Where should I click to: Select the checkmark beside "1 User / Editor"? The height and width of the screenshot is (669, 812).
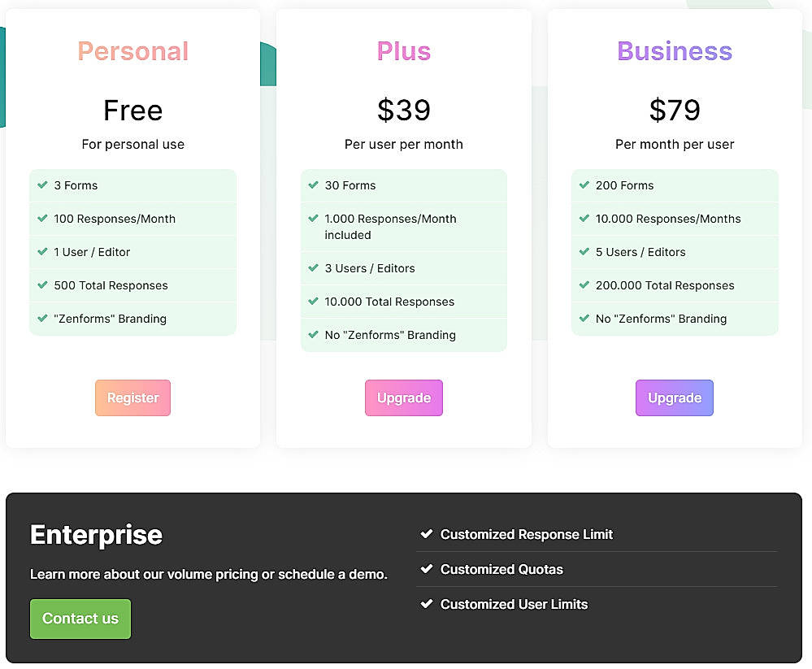click(42, 252)
